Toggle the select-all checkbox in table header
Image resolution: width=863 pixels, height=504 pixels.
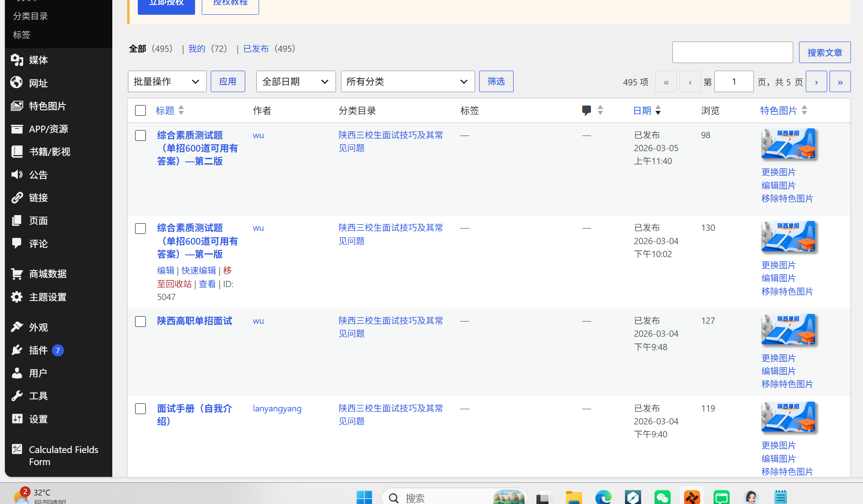[x=140, y=110]
